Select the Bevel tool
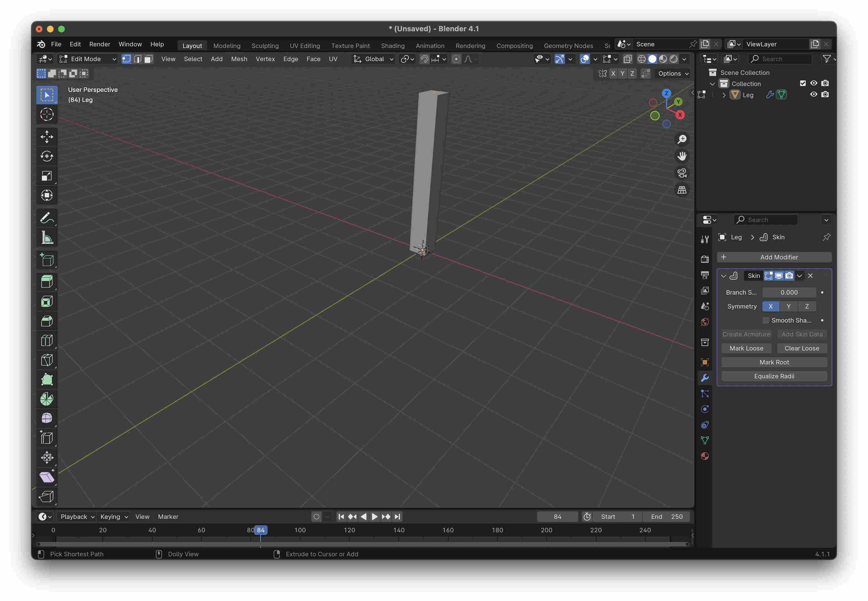The height and width of the screenshot is (601, 868). pyautogui.click(x=47, y=321)
